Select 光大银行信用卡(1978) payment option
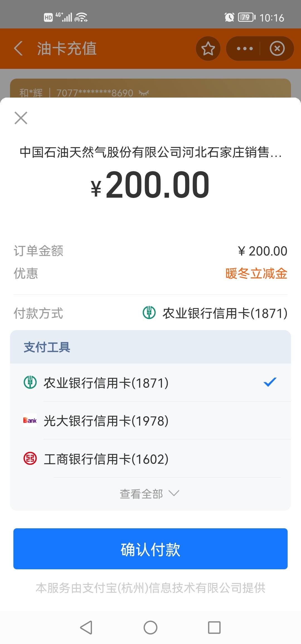 tap(151, 420)
